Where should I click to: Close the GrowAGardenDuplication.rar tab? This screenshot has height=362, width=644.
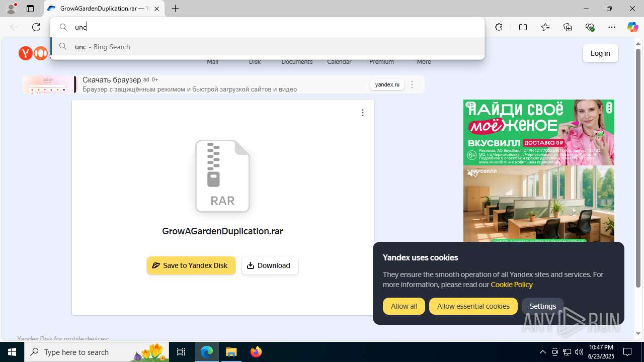[157, 9]
